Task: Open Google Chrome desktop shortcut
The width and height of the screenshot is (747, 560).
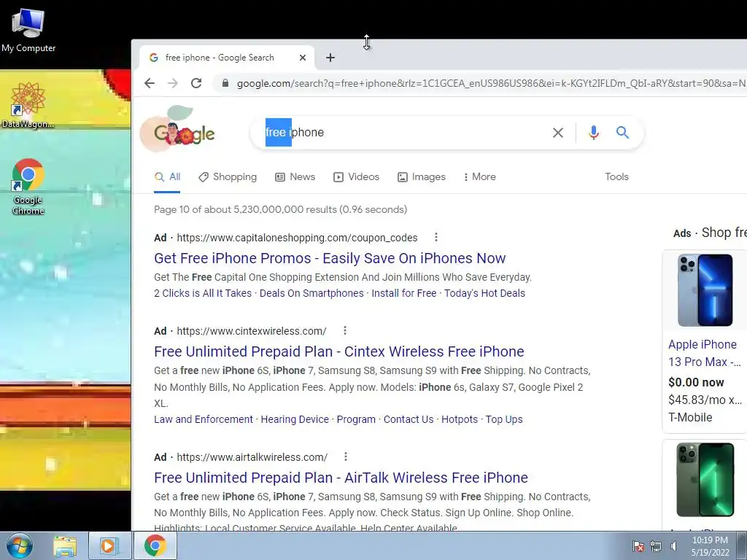Action: click(x=28, y=186)
